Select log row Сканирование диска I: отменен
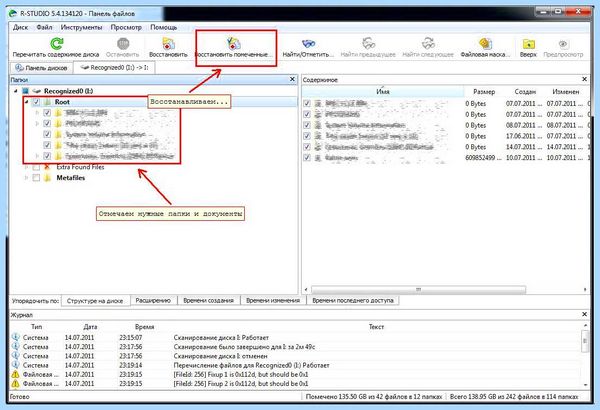The image size is (600, 410). (x=295, y=356)
